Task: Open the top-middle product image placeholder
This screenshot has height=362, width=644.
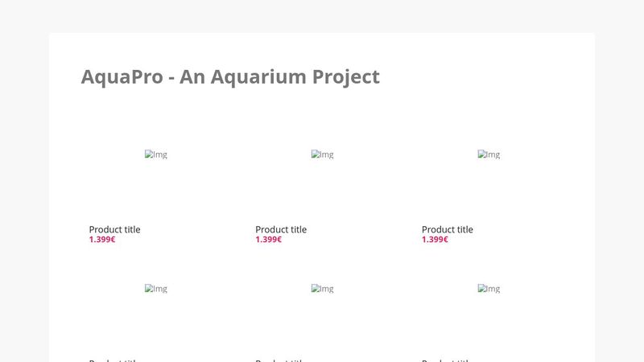Action: pyautogui.click(x=322, y=154)
